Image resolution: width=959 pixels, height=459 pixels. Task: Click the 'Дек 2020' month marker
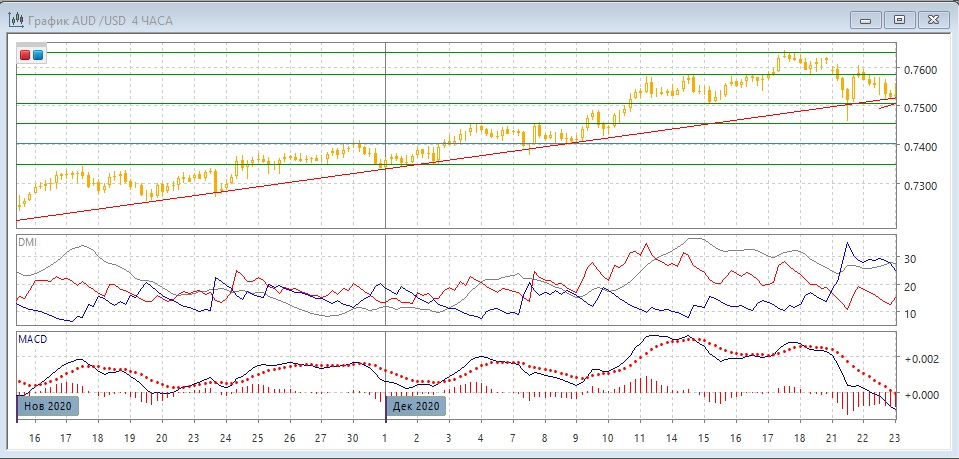[416, 406]
